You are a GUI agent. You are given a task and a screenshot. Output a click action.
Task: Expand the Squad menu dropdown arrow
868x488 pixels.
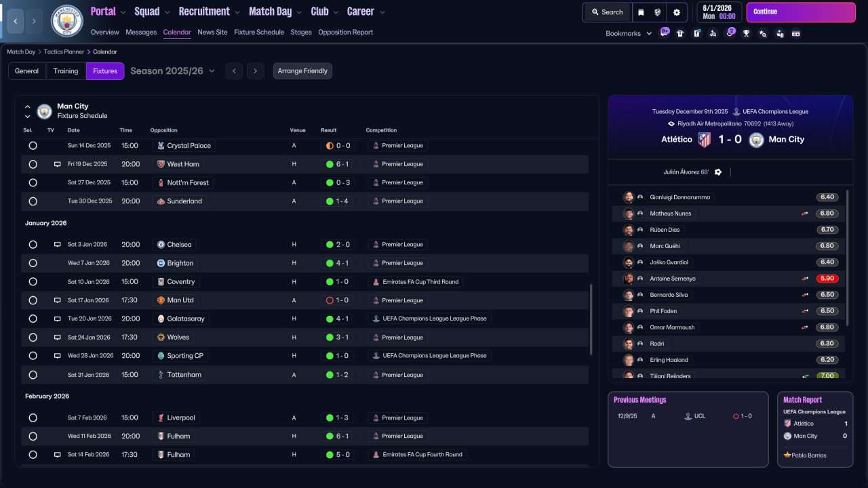(167, 12)
